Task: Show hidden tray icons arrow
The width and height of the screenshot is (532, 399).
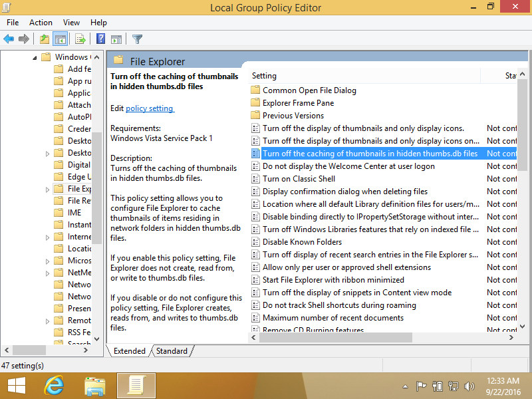Action: (405, 386)
